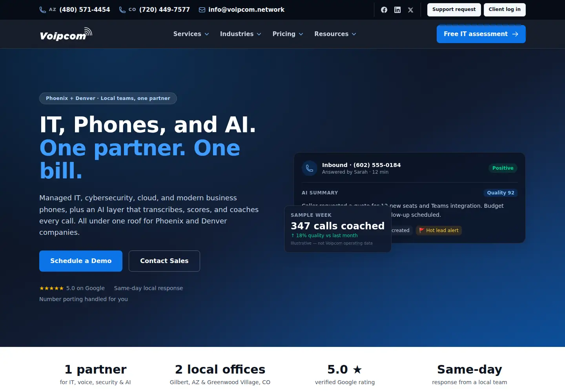Click '18% quality vs last month' text
565x392 pixels.
click(x=327, y=236)
